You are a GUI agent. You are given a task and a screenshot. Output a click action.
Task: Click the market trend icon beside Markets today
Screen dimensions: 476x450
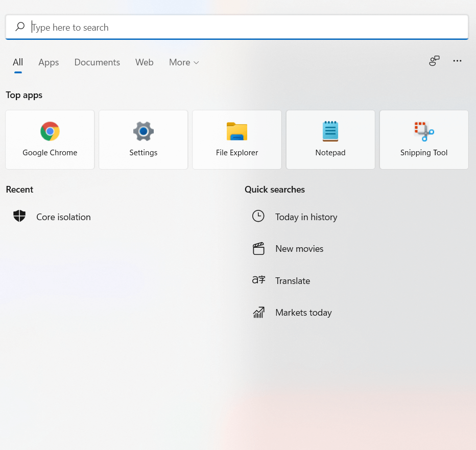pyautogui.click(x=258, y=312)
